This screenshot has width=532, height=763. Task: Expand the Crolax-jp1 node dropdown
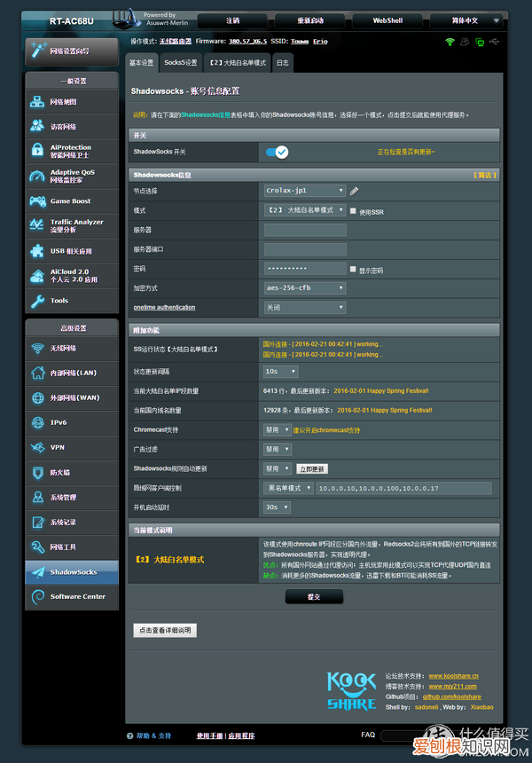304,191
